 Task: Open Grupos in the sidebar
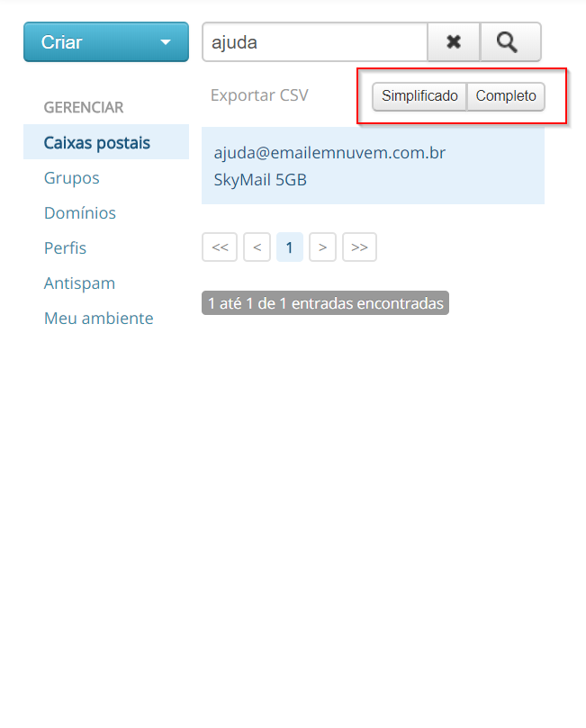point(72,178)
